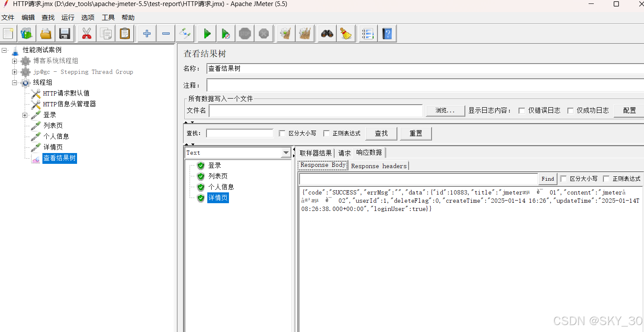The image size is (644, 332).
Task: Select jp@gc - Stepping Thread Group node
Action: pos(83,72)
